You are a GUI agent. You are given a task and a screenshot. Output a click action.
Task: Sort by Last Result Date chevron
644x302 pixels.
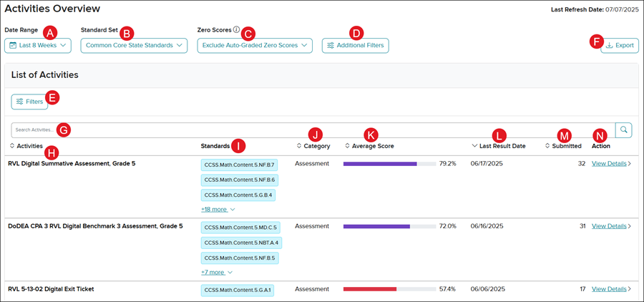point(474,146)
